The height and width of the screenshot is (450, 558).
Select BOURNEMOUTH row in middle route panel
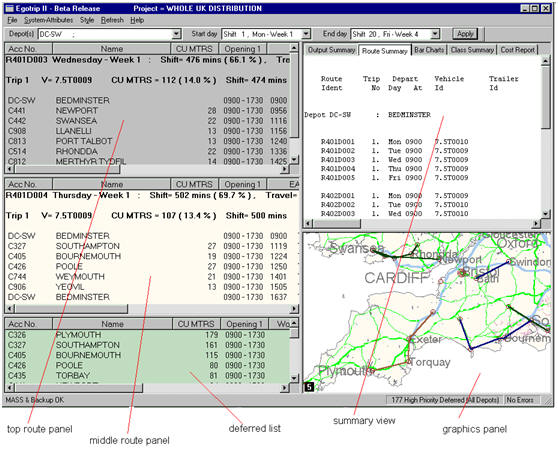coord(152,256)
